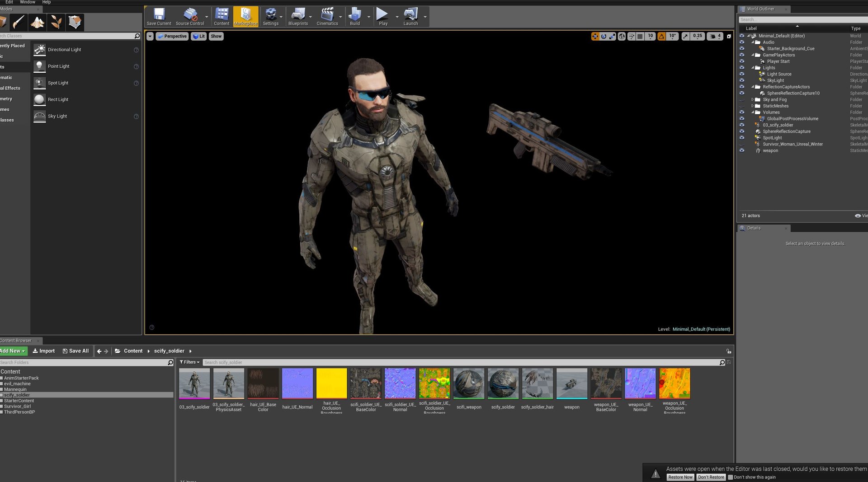Select the Foliage mode icon
Screen dimensions: 868x482
(x=57, y=22)
